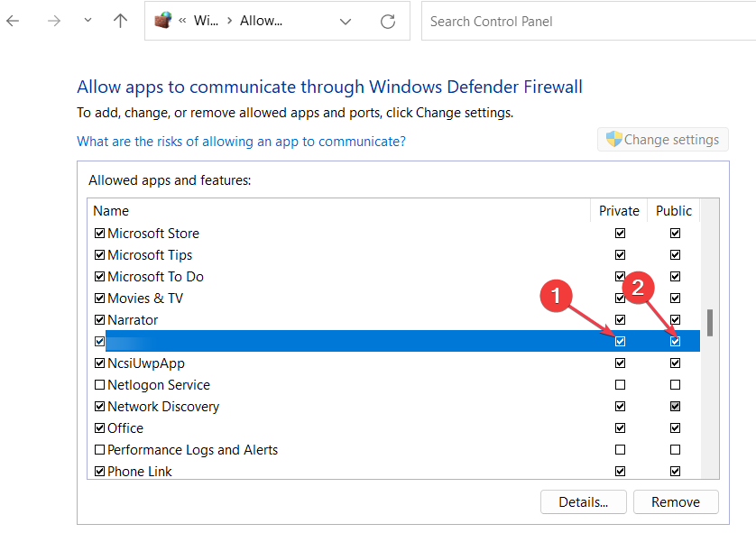This screenshot has height=533, width=756.
Task: Uncheck the Microsoft Store name checkbox
Action: [99, 234]
